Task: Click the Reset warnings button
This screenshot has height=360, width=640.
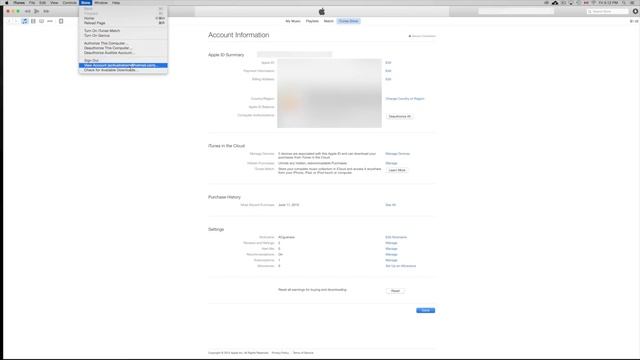Action: coord(395,291)
